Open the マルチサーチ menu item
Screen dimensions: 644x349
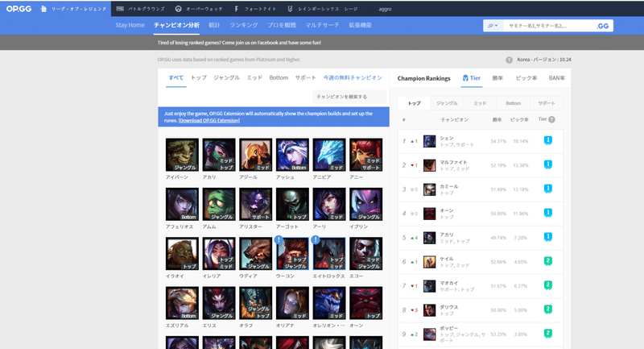tap(322, 25)
